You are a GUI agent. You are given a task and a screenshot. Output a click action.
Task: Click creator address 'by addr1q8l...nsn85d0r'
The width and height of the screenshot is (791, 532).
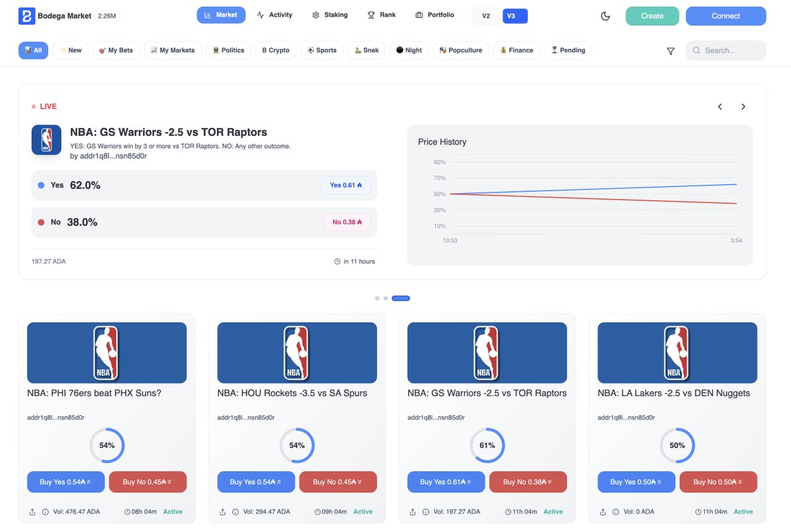point(108,156)
